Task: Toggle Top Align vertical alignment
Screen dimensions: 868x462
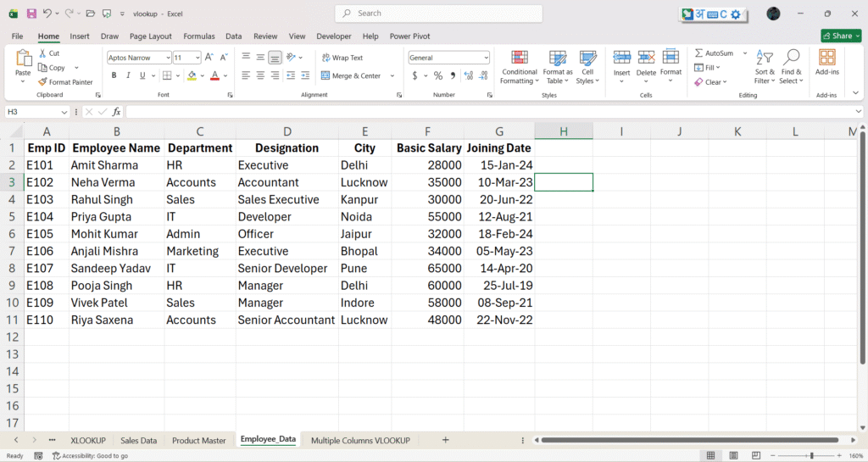Action: coord(246,57)
